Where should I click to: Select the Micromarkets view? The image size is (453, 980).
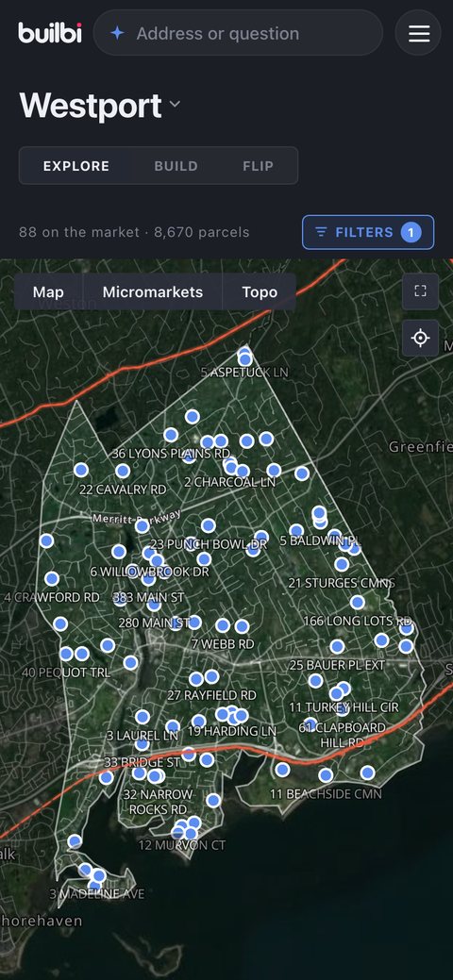click(x=153, y=291)
